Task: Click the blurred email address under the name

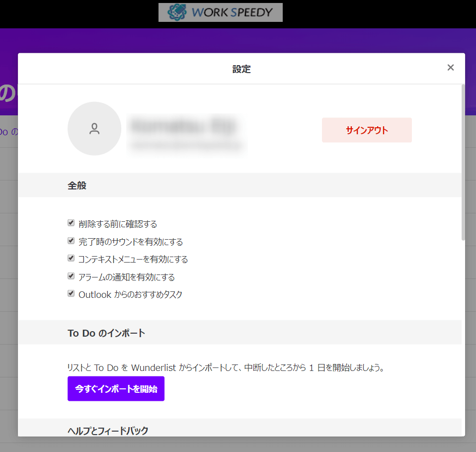Action: 186,146
